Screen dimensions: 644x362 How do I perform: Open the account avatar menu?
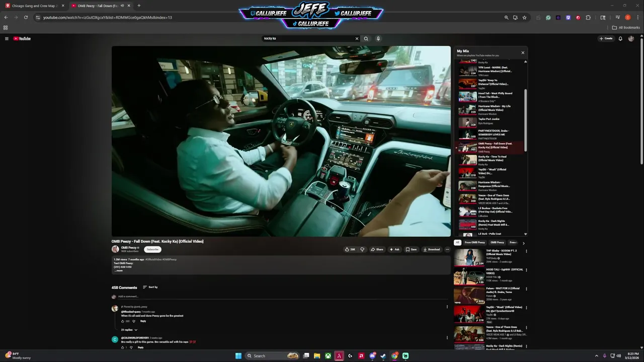click(x=631, y=39)
